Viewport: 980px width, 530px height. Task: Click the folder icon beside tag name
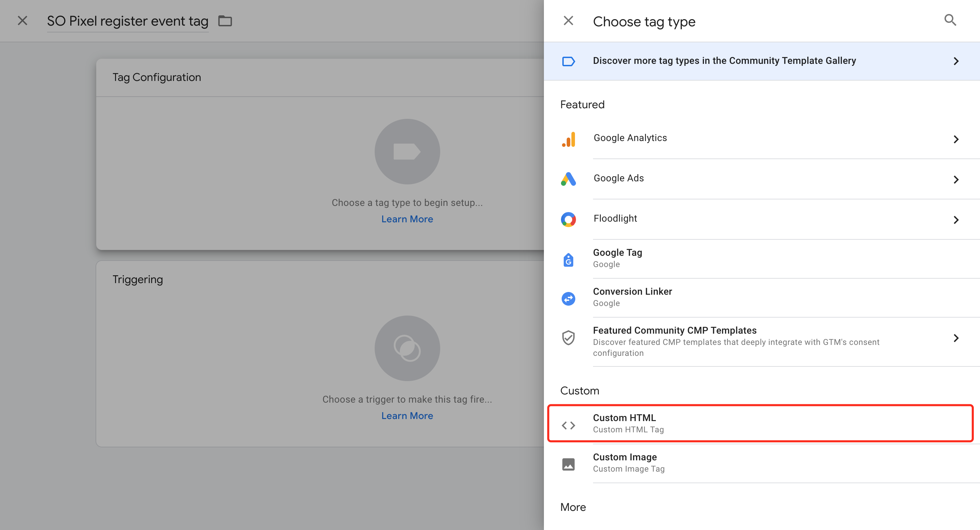click(x=225, y=21)
